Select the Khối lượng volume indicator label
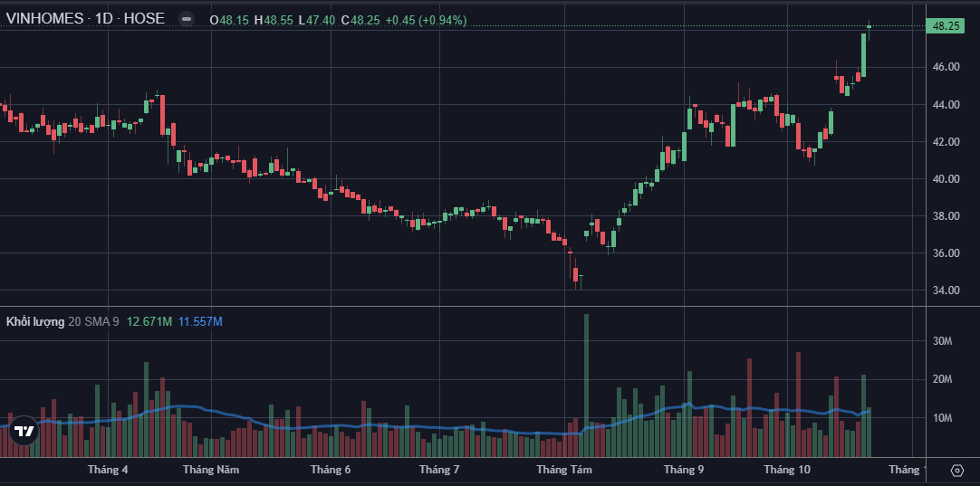Viewport: 980px width, 486px height. pos(35,321)
